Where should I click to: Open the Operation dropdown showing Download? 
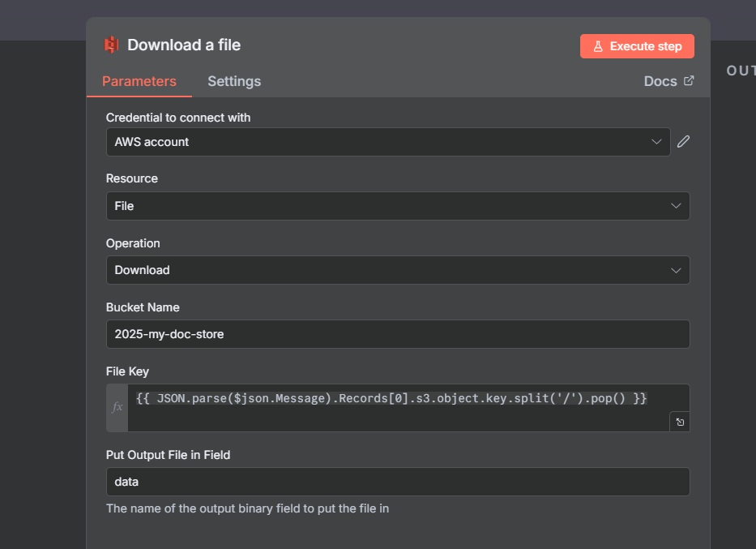pyautogui.click(x=398, y=270)
